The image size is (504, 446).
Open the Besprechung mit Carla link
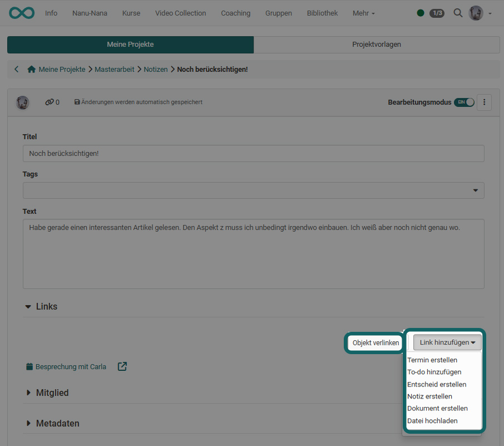(70, 366)
